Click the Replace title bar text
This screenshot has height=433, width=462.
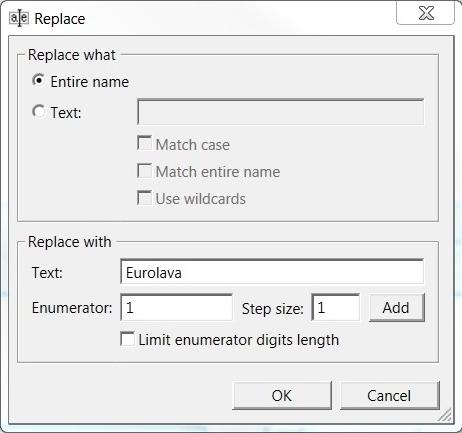pos(60,19)
